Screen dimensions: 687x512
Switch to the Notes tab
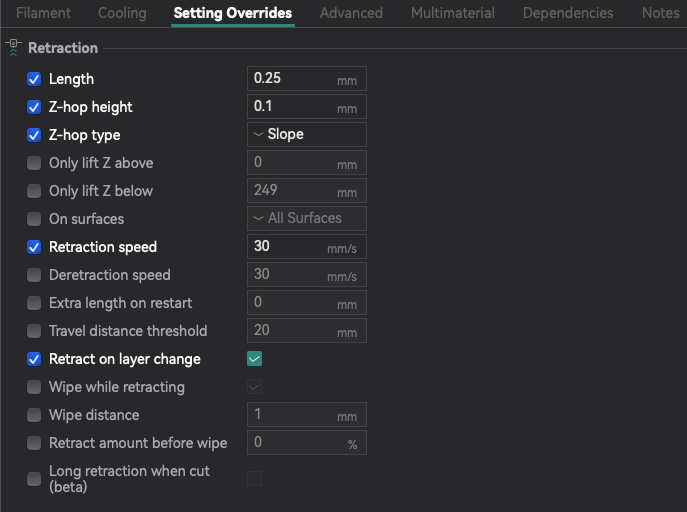(660, 13)
